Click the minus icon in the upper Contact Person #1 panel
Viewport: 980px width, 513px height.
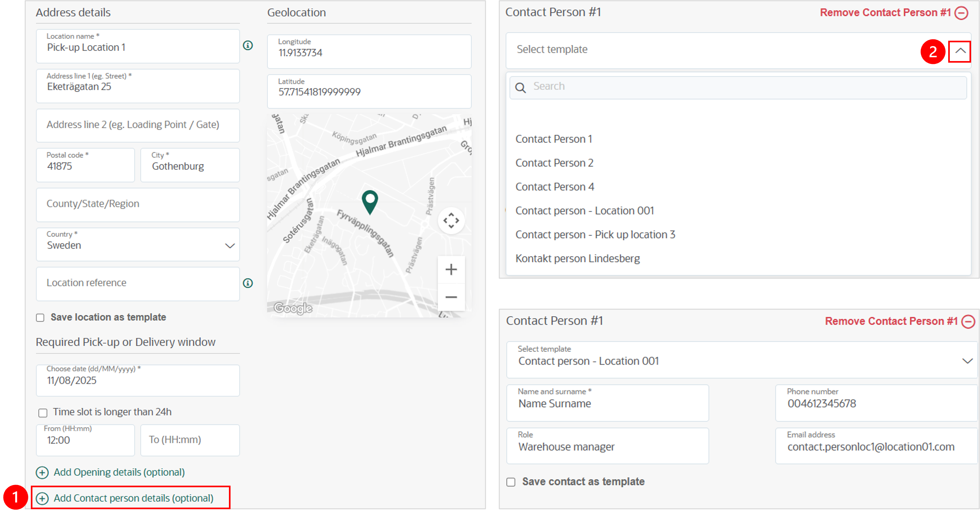point(962,13)
